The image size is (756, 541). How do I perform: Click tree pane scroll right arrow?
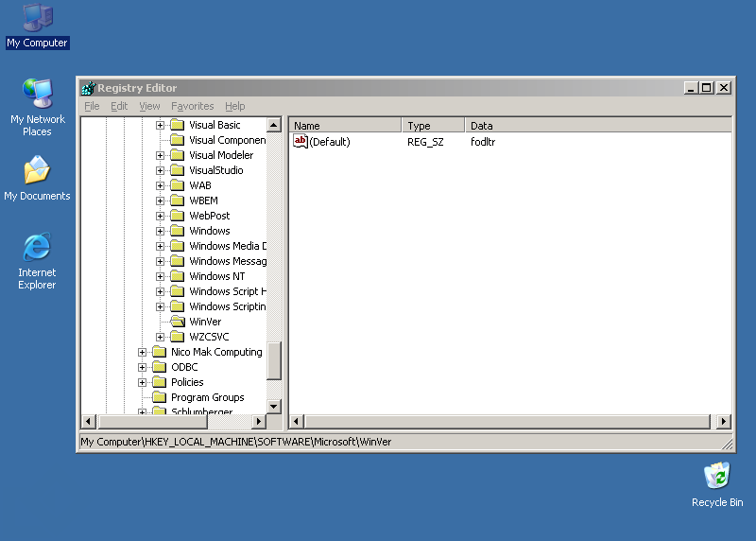[x=259, y=421]
